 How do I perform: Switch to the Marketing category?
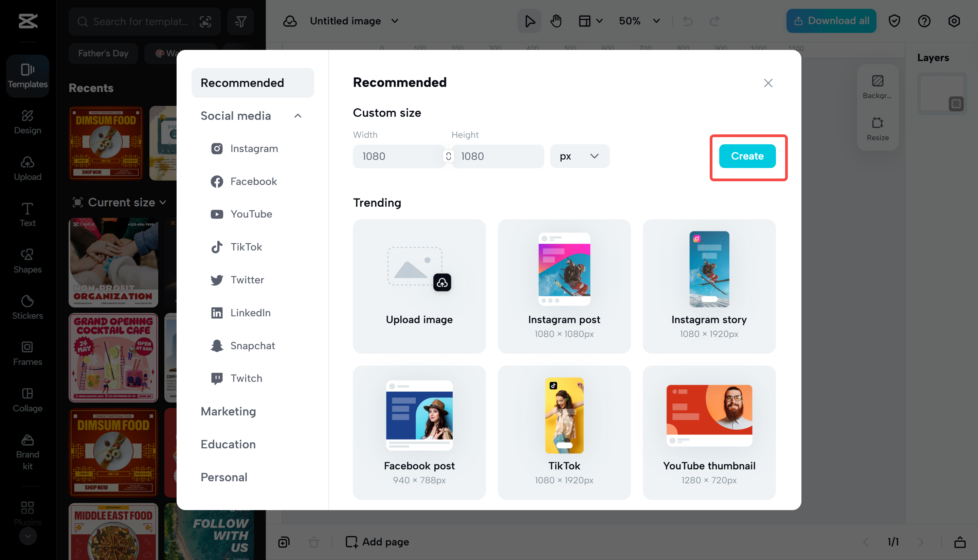(228, 411)
